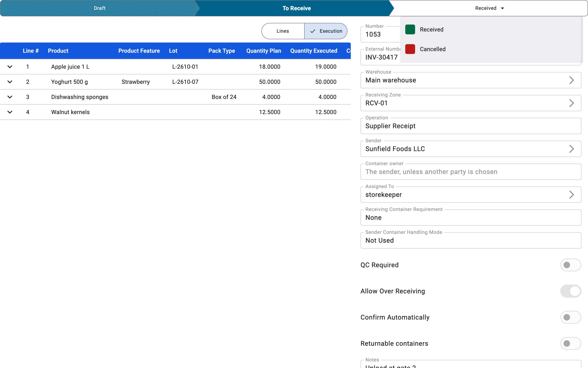
Task: Click planned quantity 18.0000
Action: tap(269, 67)
